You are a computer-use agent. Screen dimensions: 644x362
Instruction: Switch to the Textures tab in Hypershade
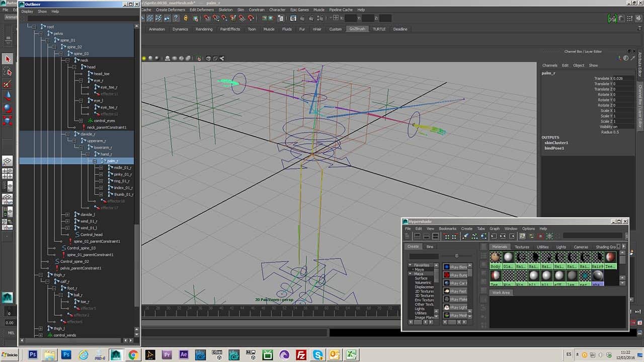coord(522,247)
